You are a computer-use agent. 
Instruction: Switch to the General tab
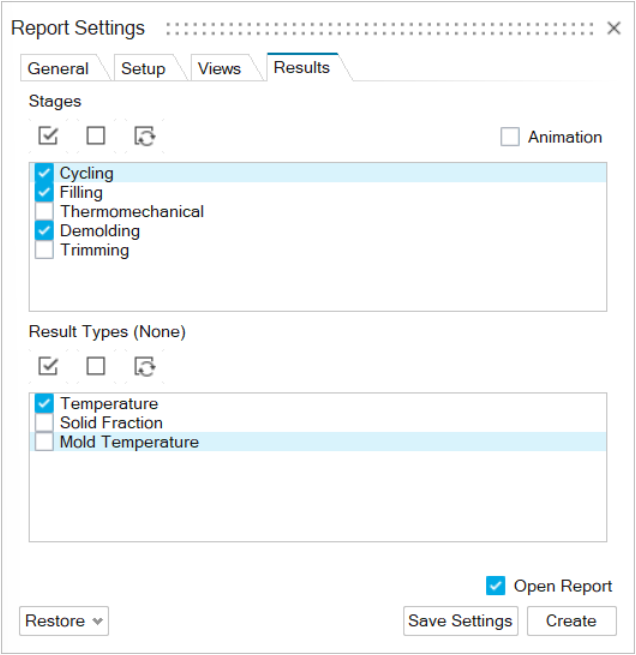pos(58,69)
